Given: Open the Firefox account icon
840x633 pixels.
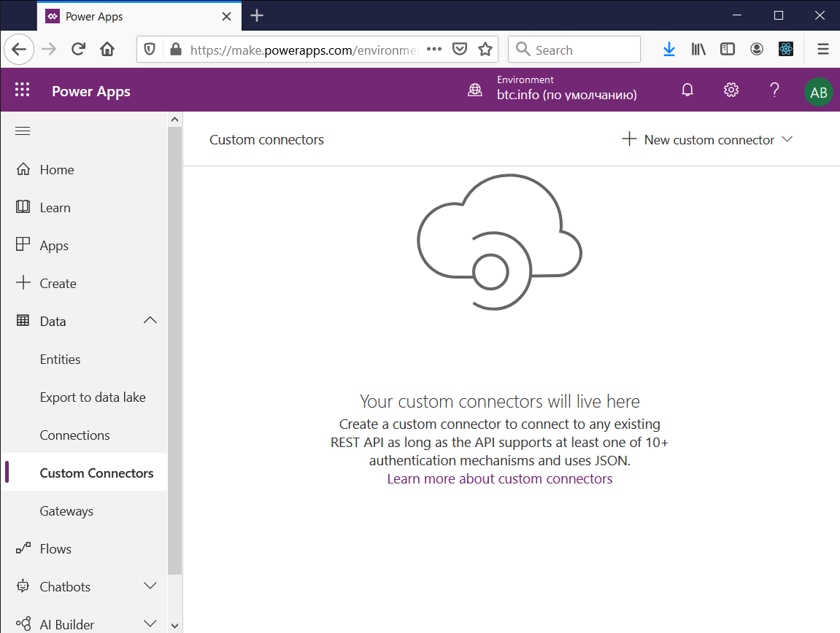Looking at the screenshot, I should (756, 50).
